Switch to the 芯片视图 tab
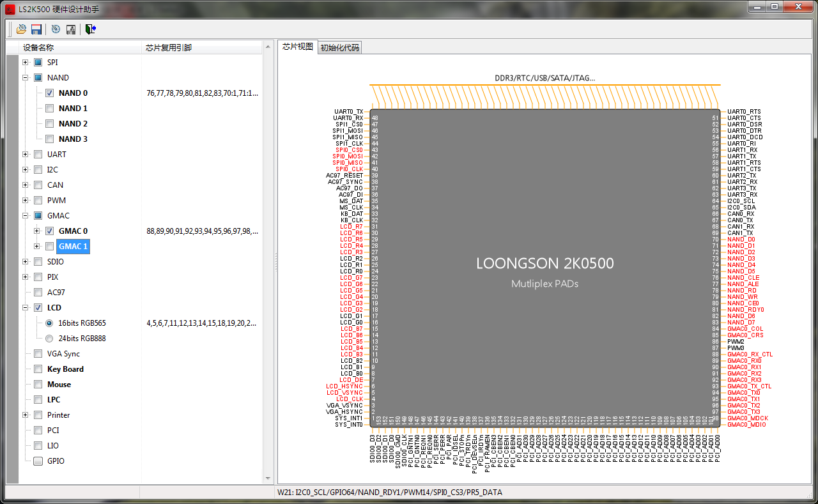 tap(298, 47)
